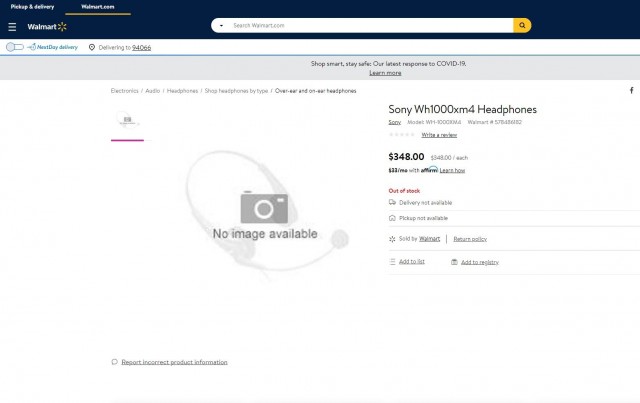
Task: Switch to the Pickup & delivery tab
Action: click(x=32, y=7)
